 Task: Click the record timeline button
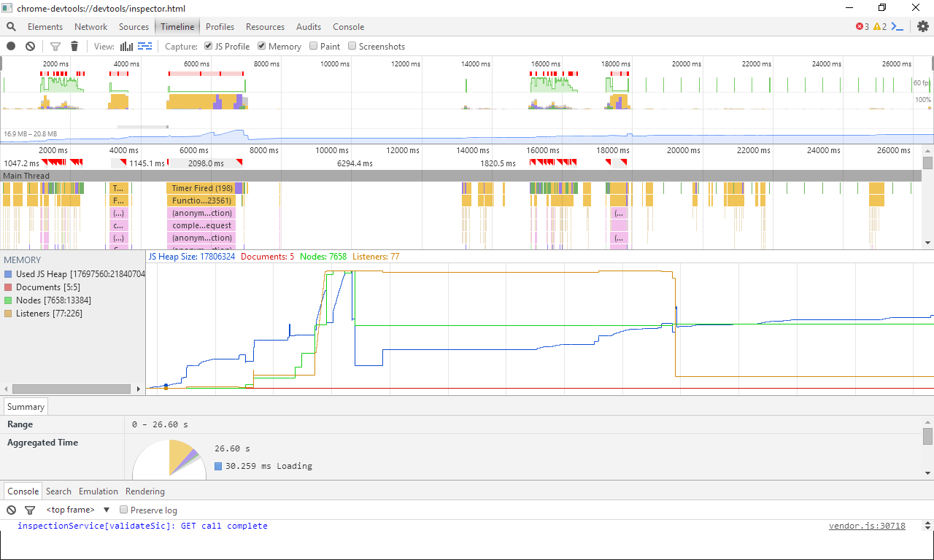11,46
